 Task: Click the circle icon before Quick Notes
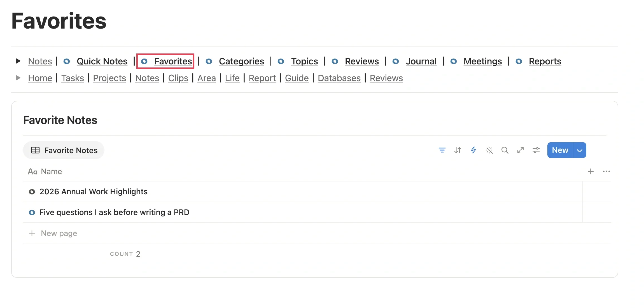point(67,61)
